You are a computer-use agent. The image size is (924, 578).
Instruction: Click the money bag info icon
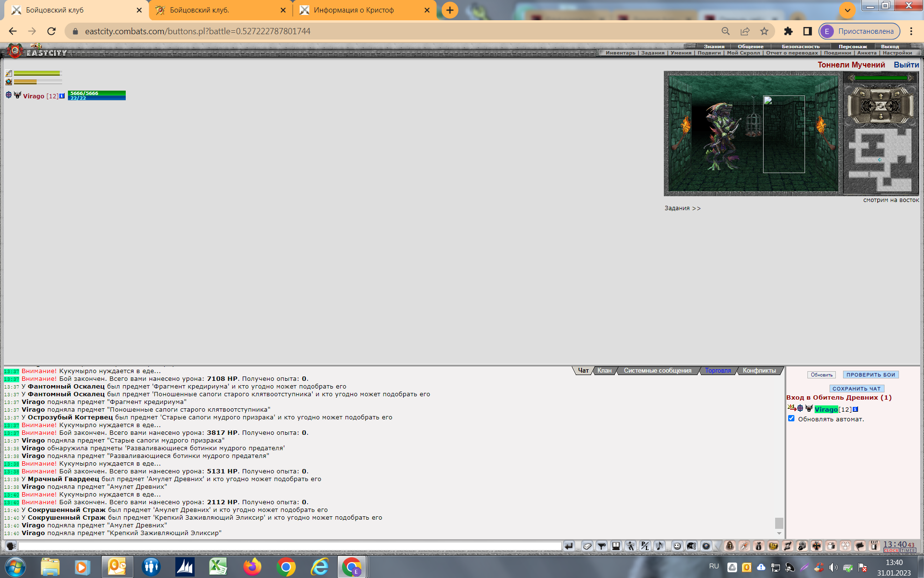(x=759, y=546)
